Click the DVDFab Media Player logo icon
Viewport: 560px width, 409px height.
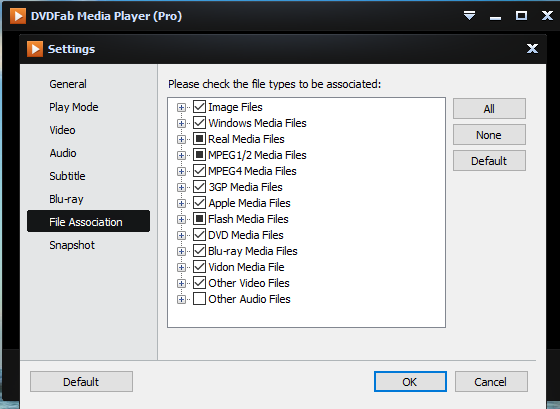click(18, 16)
